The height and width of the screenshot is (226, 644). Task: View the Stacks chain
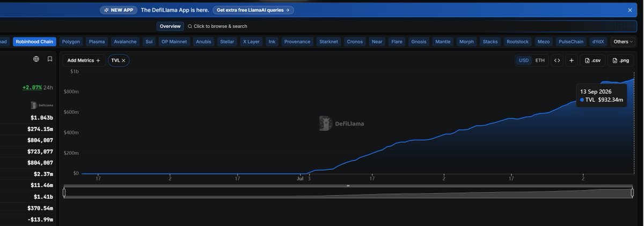pyautogui.click(x=490, y=41)
